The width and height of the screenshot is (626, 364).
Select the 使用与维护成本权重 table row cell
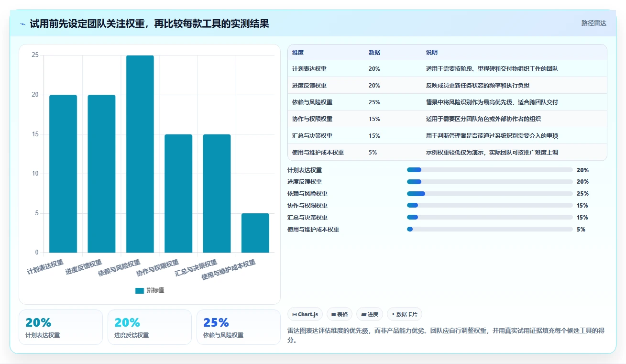(x=318, y=153)
